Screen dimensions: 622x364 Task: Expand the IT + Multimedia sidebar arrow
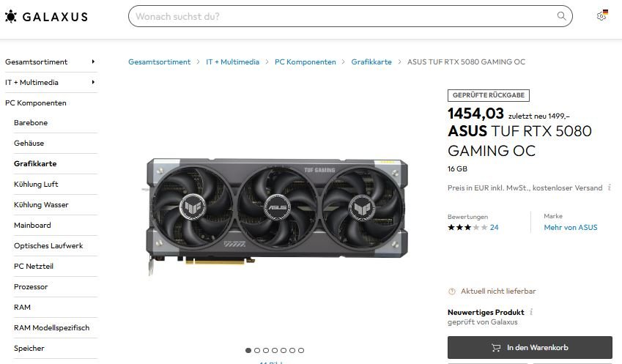coord(93,82)
